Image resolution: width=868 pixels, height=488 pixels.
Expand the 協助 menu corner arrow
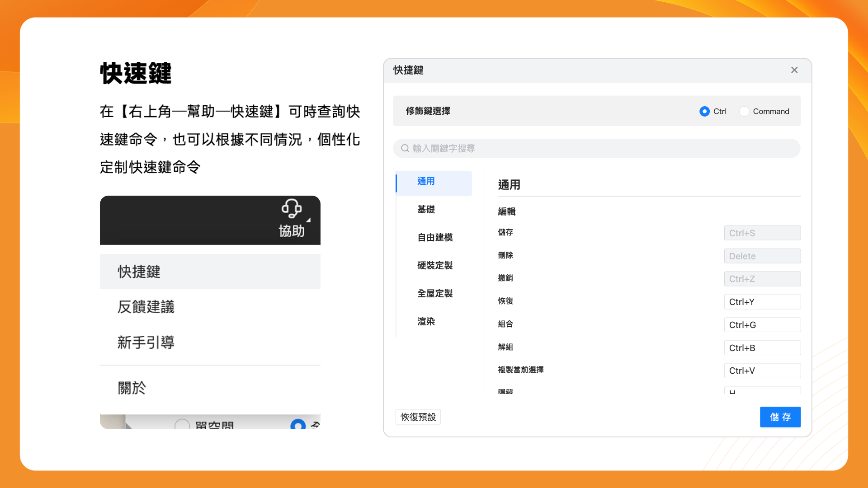tap(308, 220)
